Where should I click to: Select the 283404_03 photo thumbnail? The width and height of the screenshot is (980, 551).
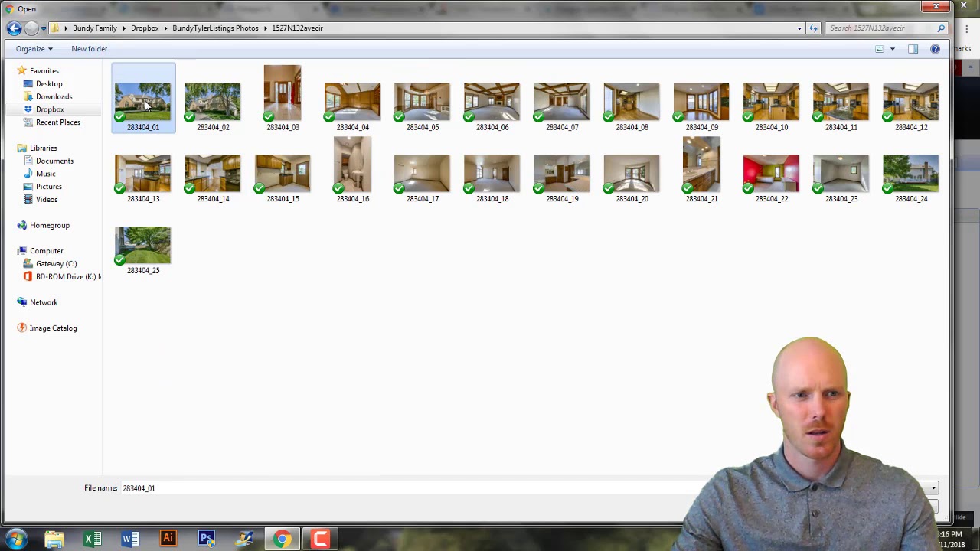[x=283, y=93]
